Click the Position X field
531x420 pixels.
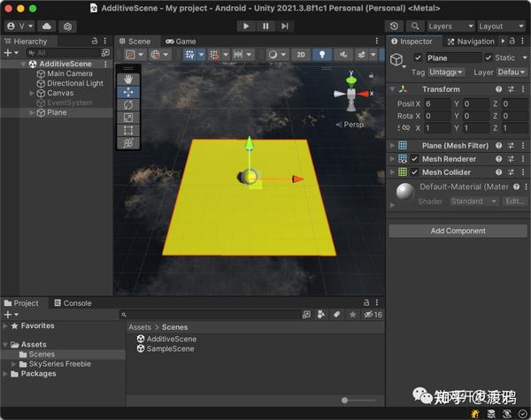click(437, 103)
